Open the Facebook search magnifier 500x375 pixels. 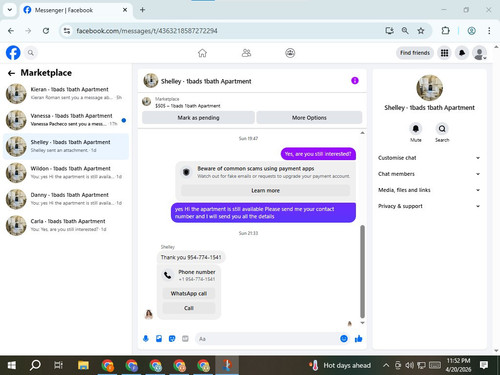click(31, 53)
